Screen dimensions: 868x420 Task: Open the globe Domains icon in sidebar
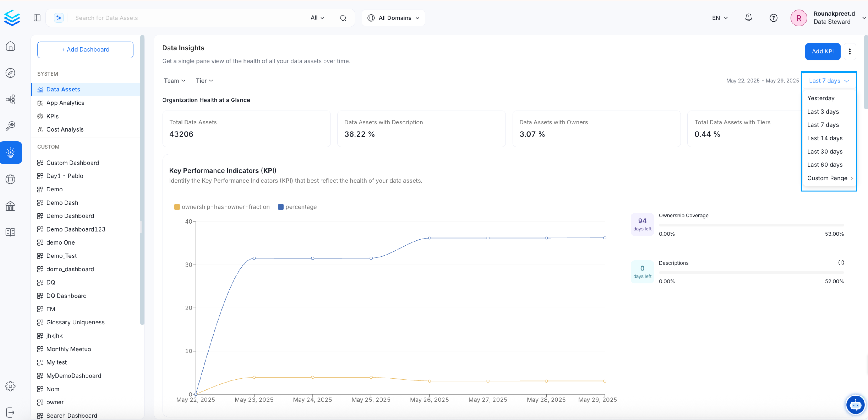tap(10, 179)
